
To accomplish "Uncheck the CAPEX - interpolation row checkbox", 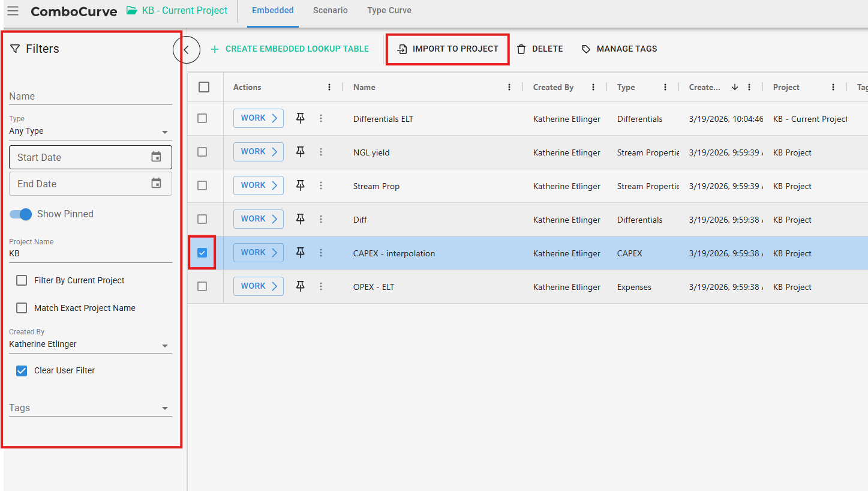I will pos(202,253).
